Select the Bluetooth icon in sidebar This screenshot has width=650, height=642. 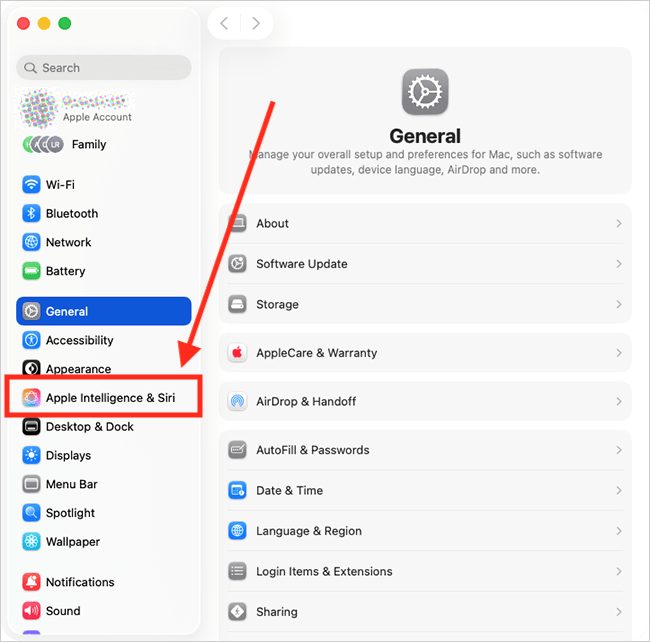pos(31,213)
